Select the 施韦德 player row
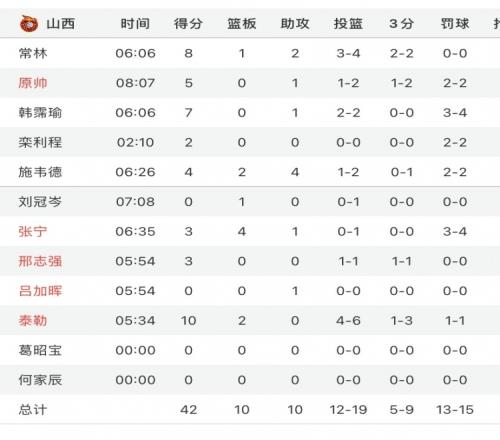This screenshot has width=500, height=440. click(x=250, y=172)
